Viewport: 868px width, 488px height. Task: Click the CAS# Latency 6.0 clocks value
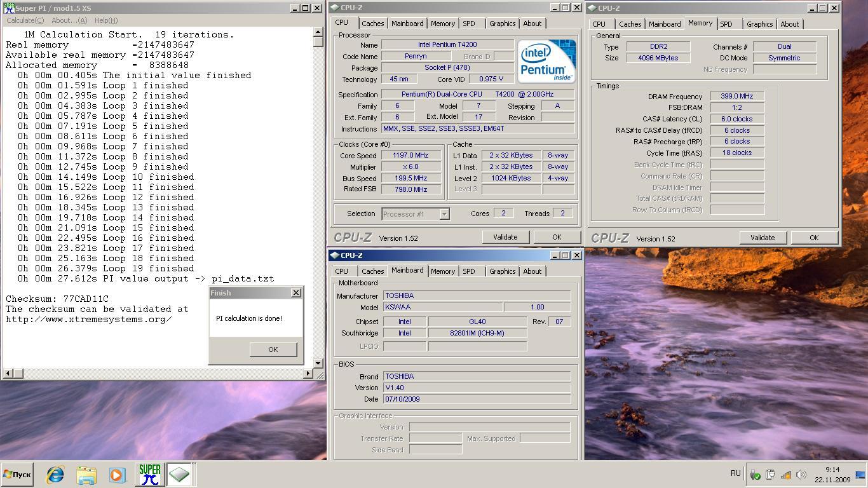(x=737, y=119)
